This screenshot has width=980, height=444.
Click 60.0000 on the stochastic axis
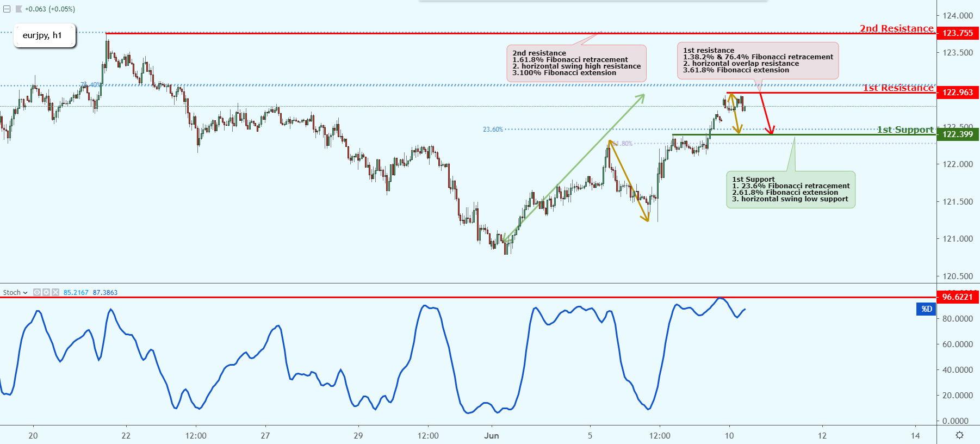point(958,344)
